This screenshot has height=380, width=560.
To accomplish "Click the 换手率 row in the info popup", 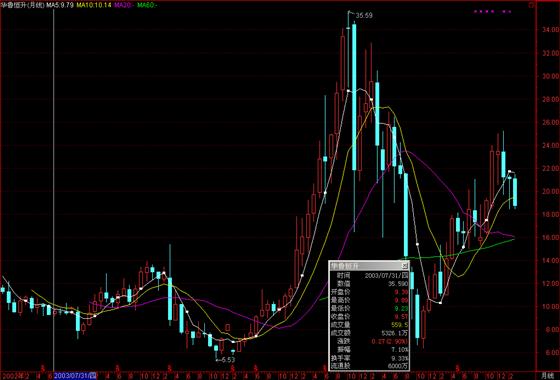I will [369, 358].
